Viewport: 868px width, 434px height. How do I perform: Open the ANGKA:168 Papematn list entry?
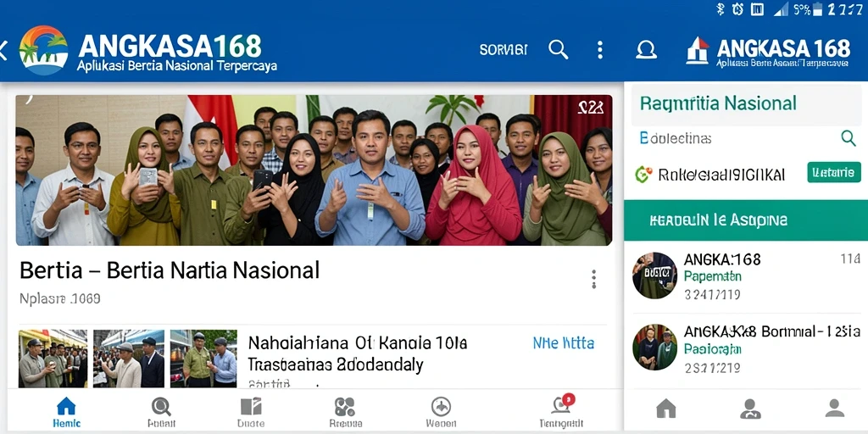(746, 276)
